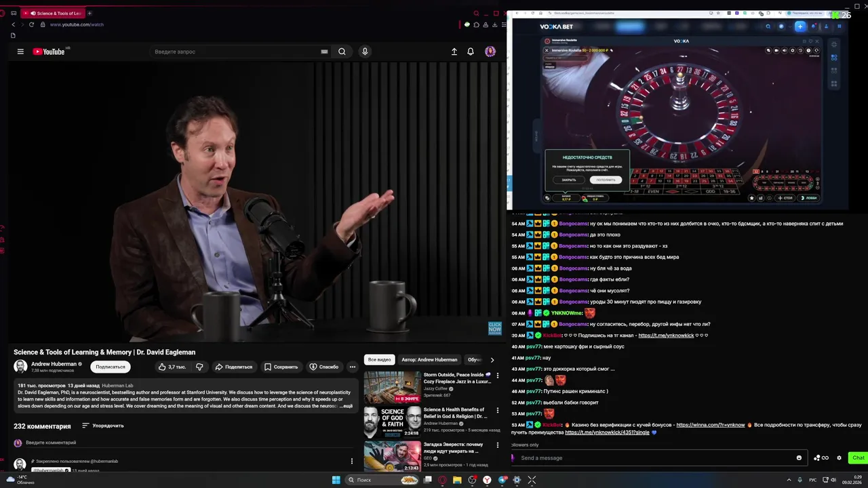Viewport: 868px width, 488px height.
Task: Select the Все видео filter chip
Action: pyautogui.click(x=379, y=360)
